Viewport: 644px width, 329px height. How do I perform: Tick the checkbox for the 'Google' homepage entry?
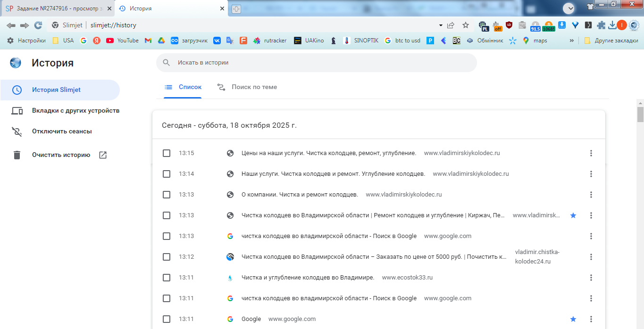(167, 319)
